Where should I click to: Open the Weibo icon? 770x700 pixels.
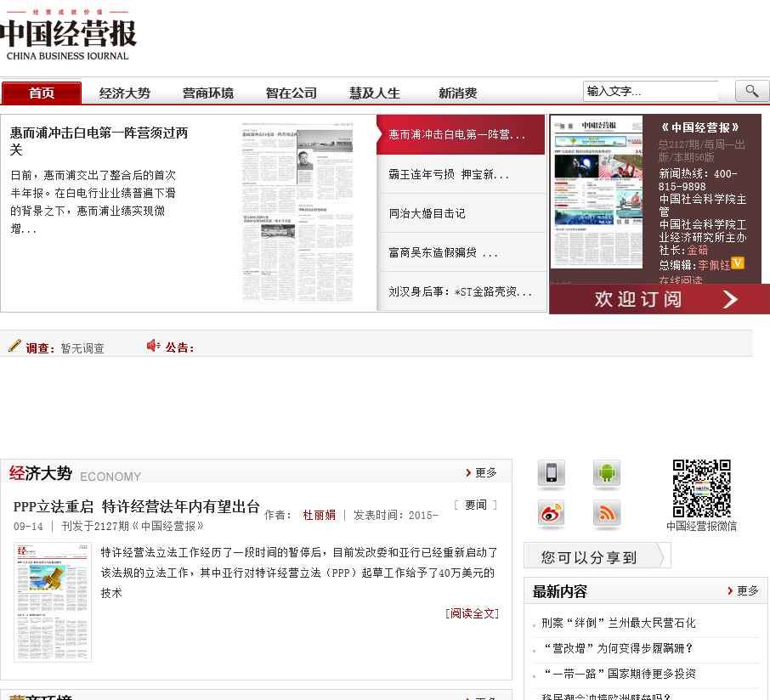tap(552, 513)
